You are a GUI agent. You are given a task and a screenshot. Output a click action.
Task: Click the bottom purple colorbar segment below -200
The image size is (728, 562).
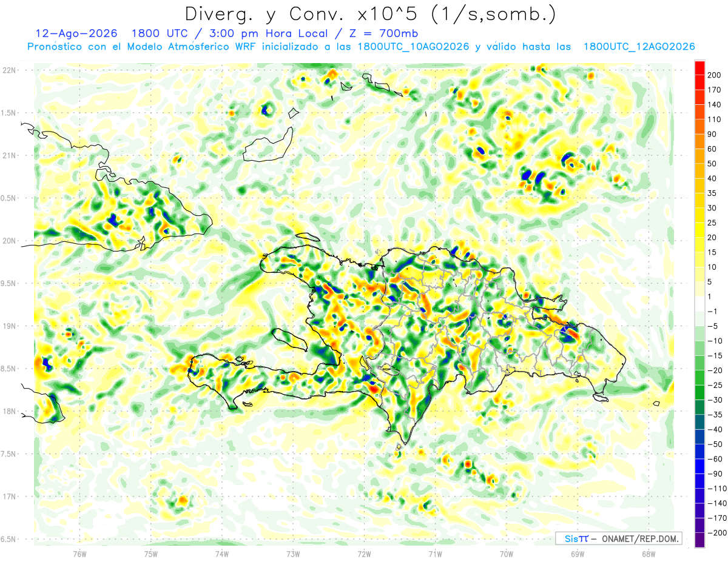[699, 540]
